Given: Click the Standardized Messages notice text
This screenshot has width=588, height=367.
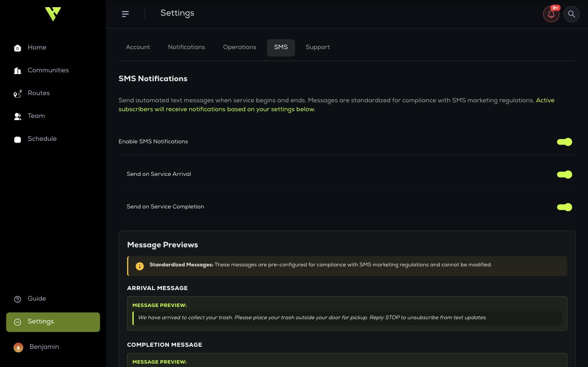Looking at the screenshot, I should [320, 265].
